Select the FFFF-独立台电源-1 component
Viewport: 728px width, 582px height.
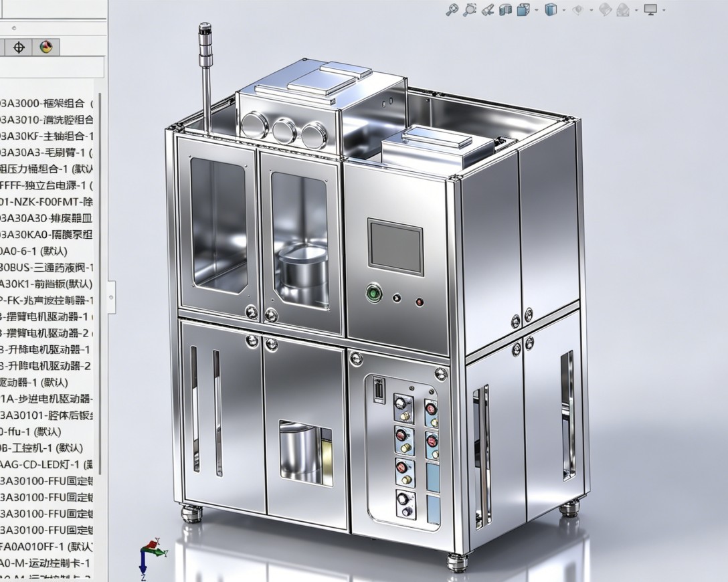(x=46, y=185)
